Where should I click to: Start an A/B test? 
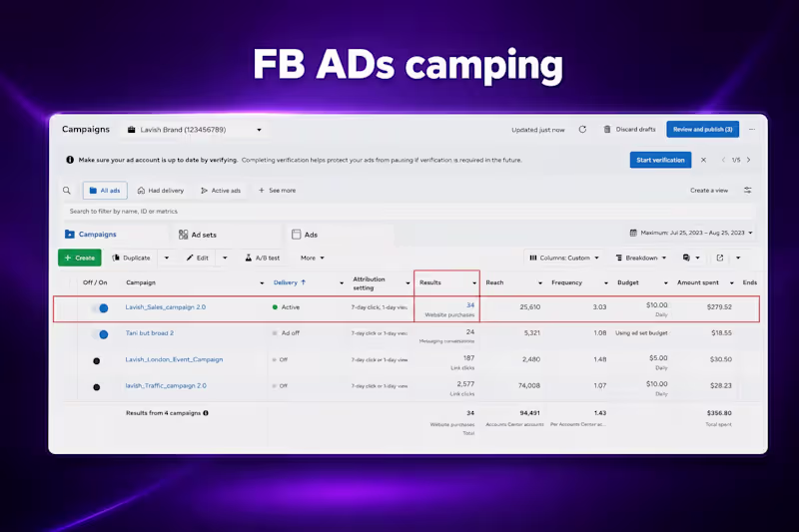[x=262, y=258]
